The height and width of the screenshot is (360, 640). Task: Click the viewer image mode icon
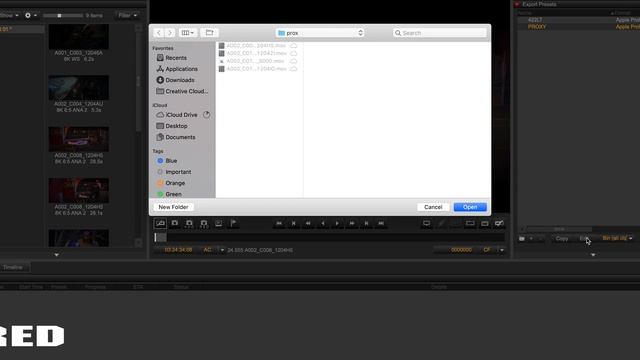click(160, 223)
